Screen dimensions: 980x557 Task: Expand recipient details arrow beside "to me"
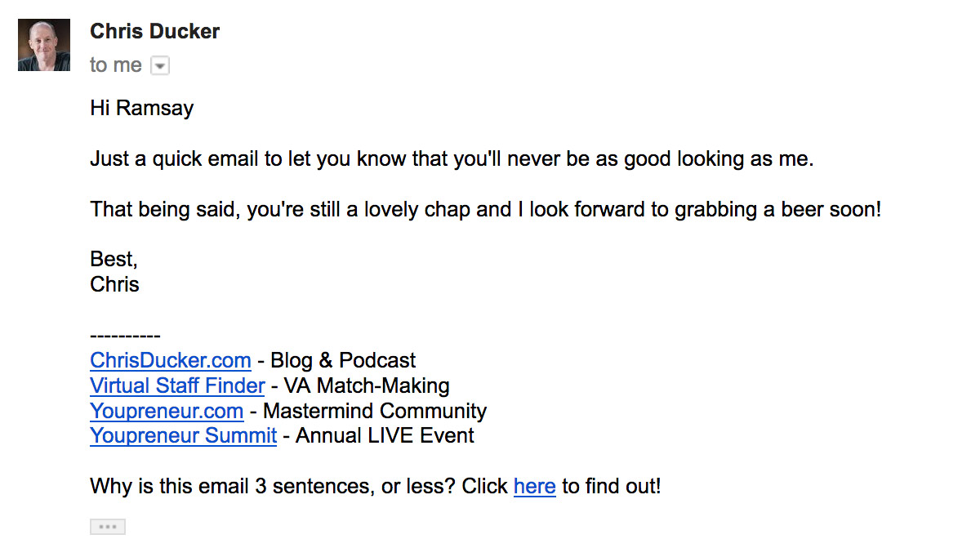pyautogui.click(x=160, y=65)
